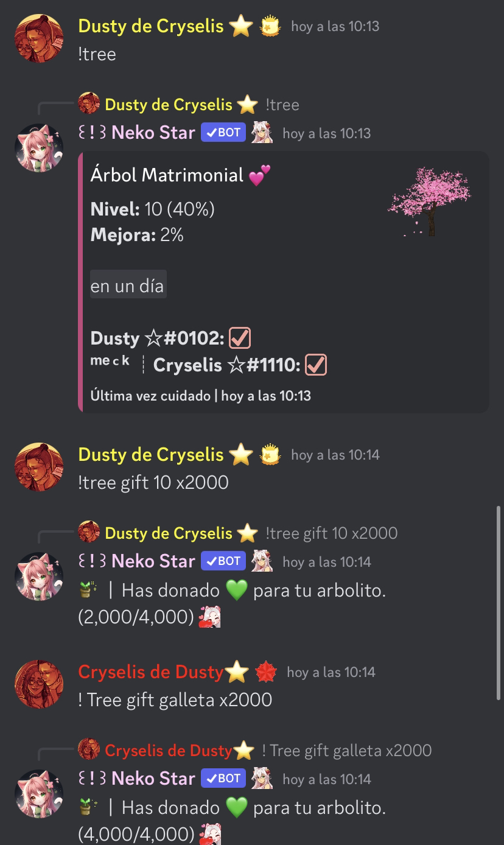Viewport: 504px width, 845px height.
Task: Click the checkbox next to Cryselis ☆#1110
Action: click(316, 365)
